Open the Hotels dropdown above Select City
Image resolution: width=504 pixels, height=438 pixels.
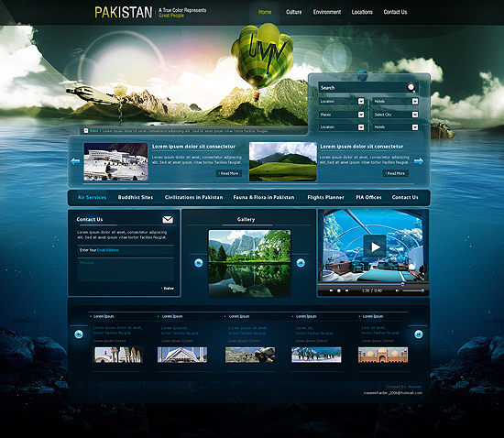click(x=395, y=101)
